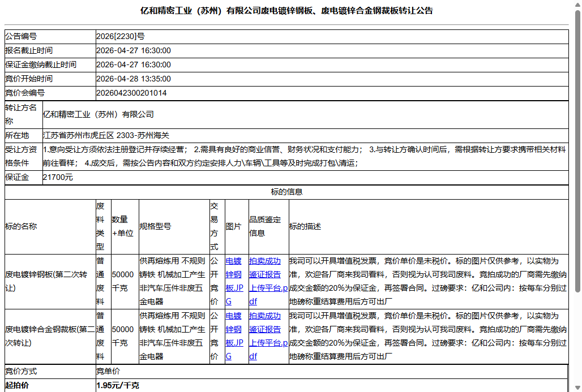Select bidding start time 2026-04-28 13:35:00
Viewport: 582px width, 392px height.
pyautogui.click(x=134, y=79)
